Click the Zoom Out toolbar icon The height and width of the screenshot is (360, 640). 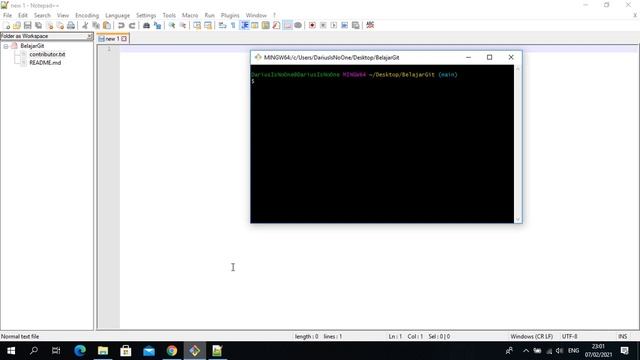pos(182,25)
